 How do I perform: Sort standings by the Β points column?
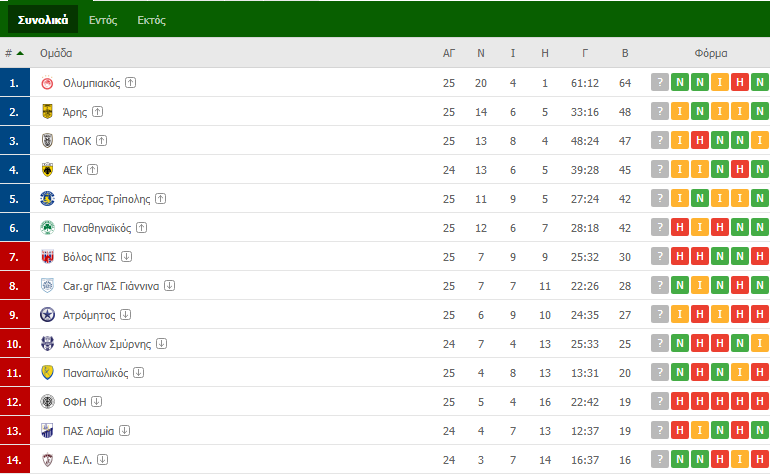625,53
